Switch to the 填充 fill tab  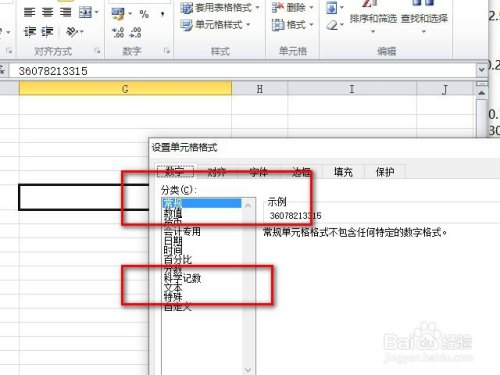343,172
